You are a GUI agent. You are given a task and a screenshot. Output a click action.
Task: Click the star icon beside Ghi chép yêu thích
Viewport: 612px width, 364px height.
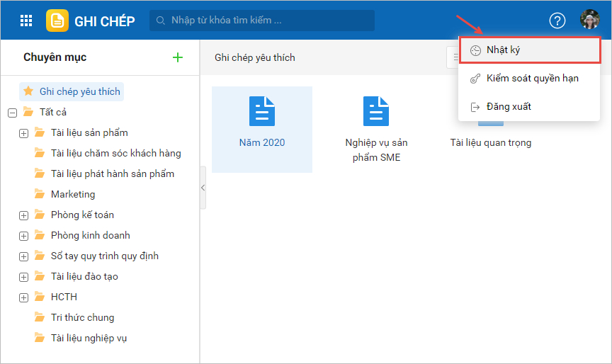point(28,91)
